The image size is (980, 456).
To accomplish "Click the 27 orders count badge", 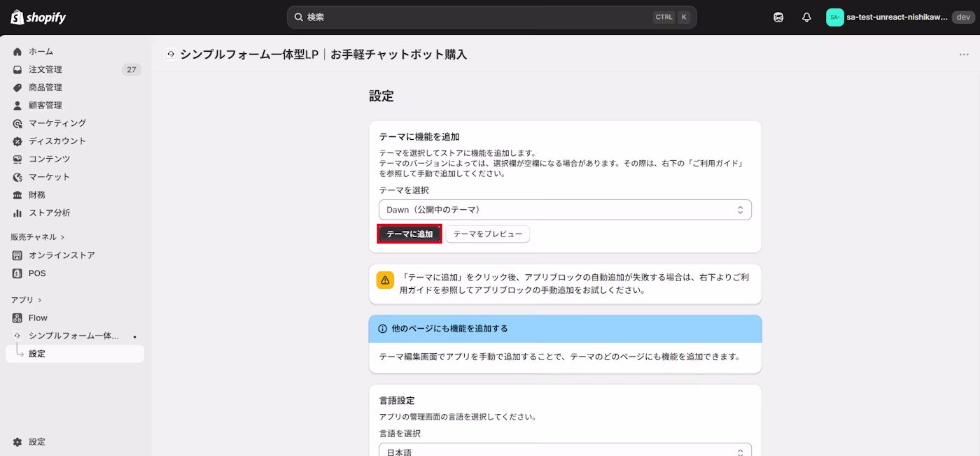I will (x=131, y=70).
